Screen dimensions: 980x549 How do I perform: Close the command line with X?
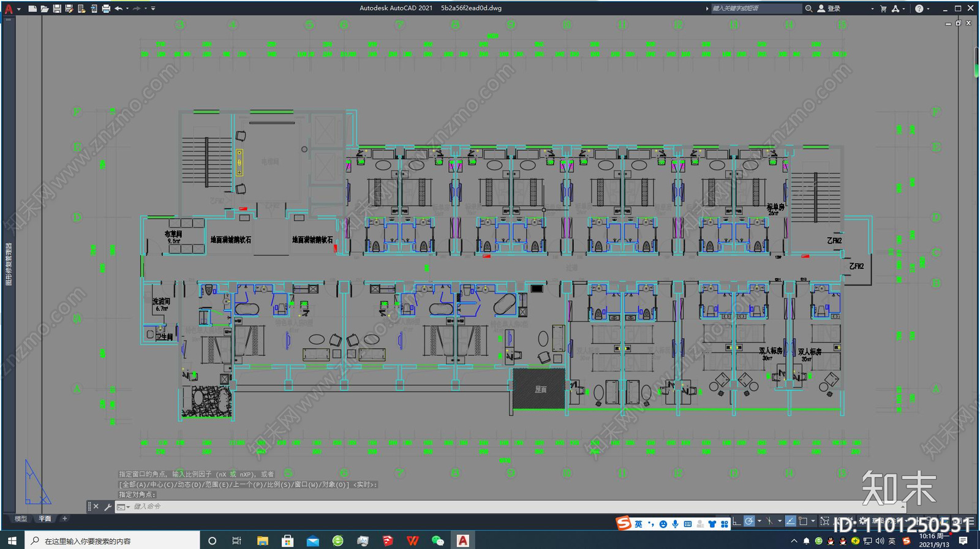(96, 507)
